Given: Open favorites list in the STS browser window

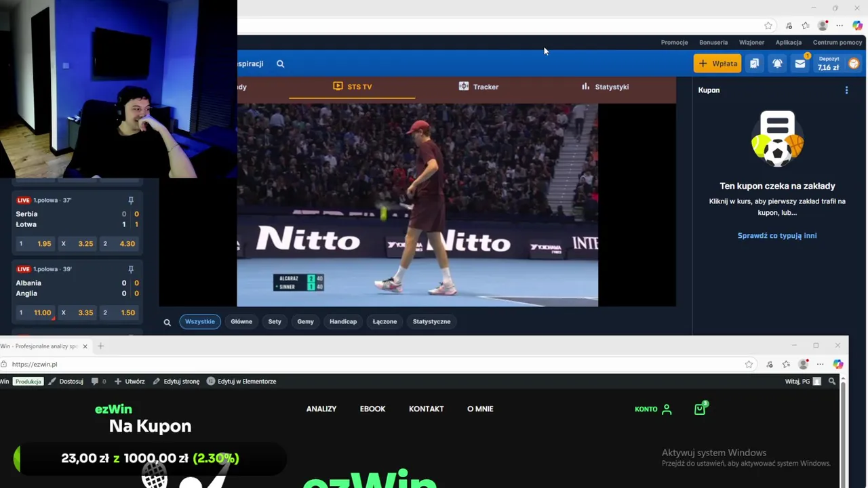Looking at the screenshot, I should click(805, 26).
